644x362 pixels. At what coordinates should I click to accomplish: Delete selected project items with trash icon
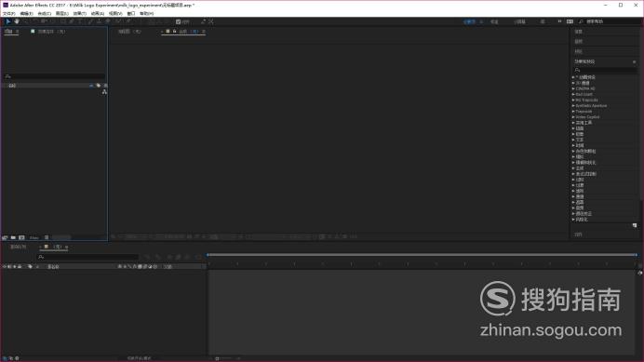click(x=47, y=237)
